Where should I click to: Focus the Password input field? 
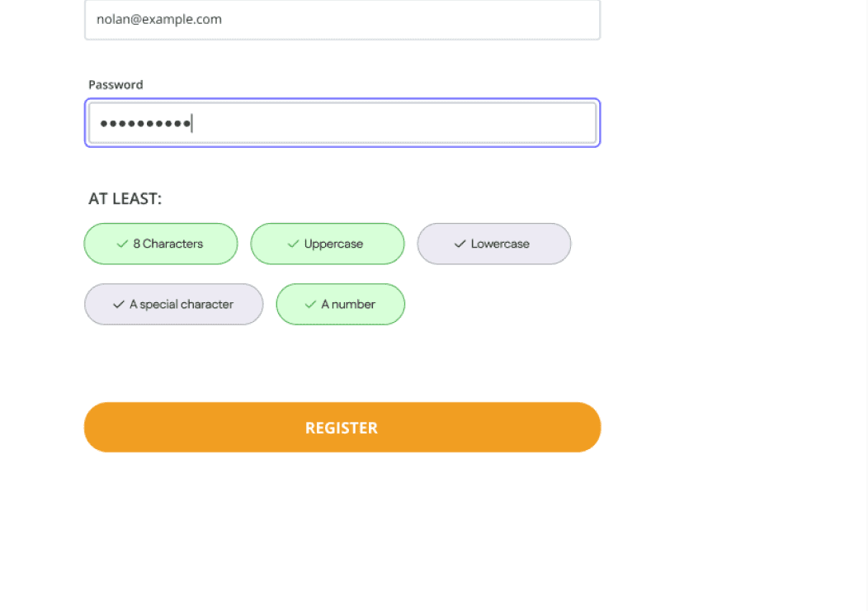click(342, 123)
